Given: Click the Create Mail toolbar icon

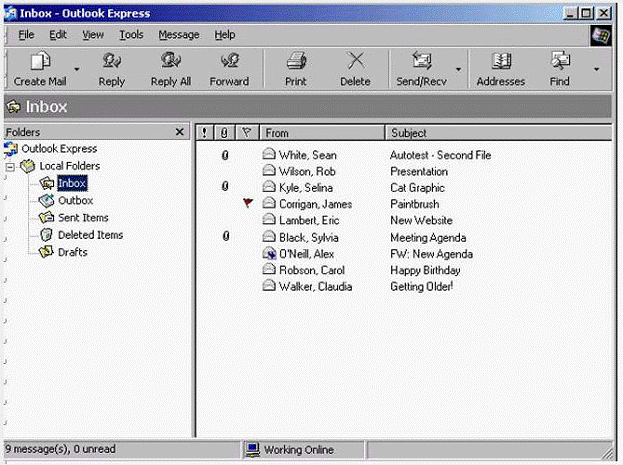Looking at the screenshot, I should (x=40, y=62).
